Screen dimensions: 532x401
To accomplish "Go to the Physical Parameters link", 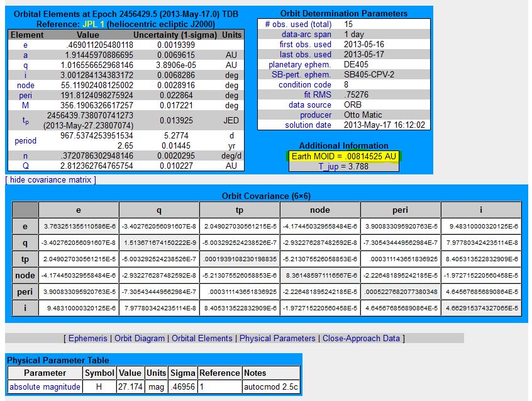I will (277, 338).
